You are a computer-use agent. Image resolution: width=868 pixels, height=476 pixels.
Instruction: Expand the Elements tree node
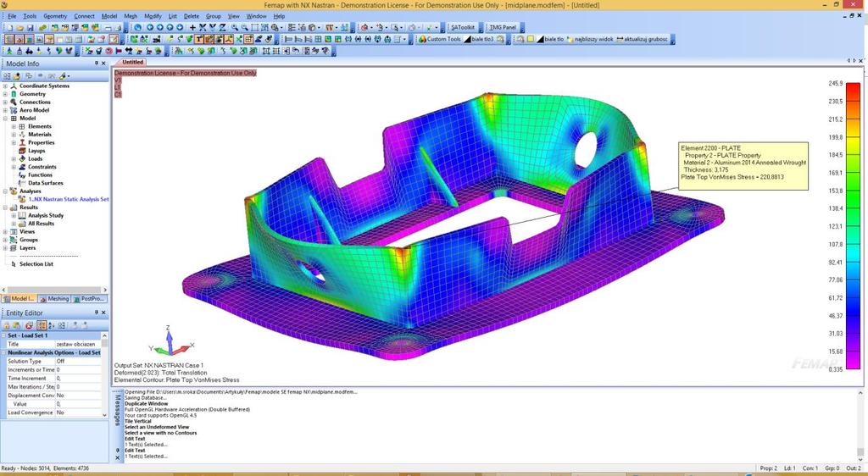14,126
